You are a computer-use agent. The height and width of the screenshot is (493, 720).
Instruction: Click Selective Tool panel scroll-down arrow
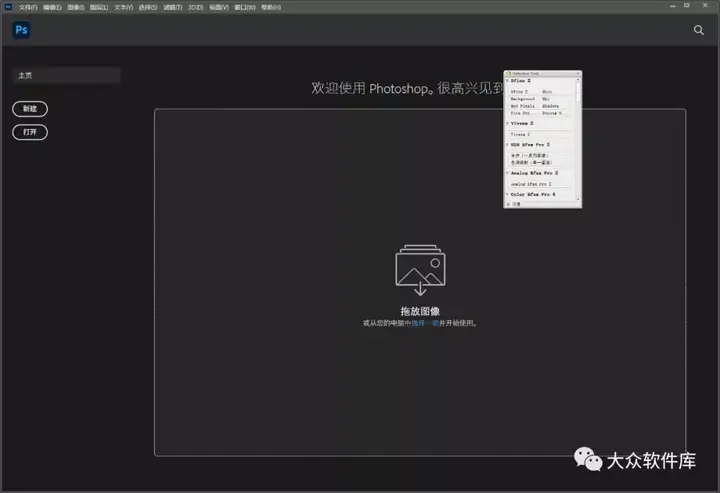pyautogui.click(x=578, y=199)
